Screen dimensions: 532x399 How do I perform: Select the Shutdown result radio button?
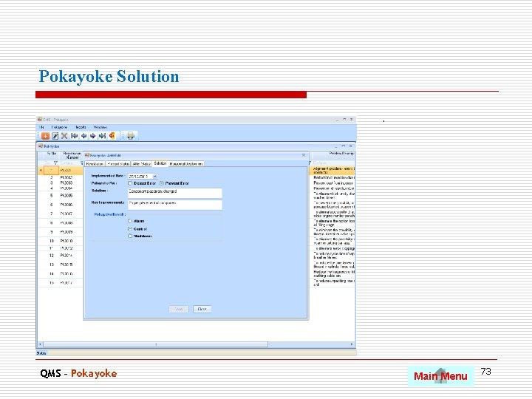(130, 236)
